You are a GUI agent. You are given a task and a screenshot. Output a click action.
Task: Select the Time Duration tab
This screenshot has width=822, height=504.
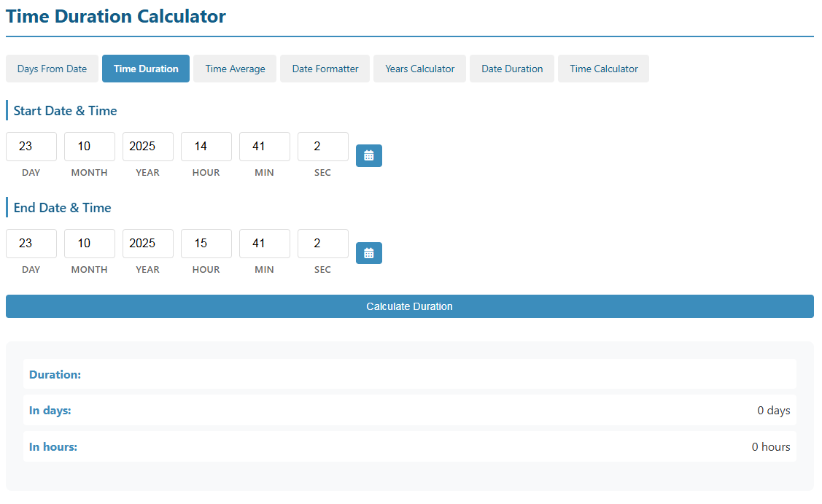[146, 69]
